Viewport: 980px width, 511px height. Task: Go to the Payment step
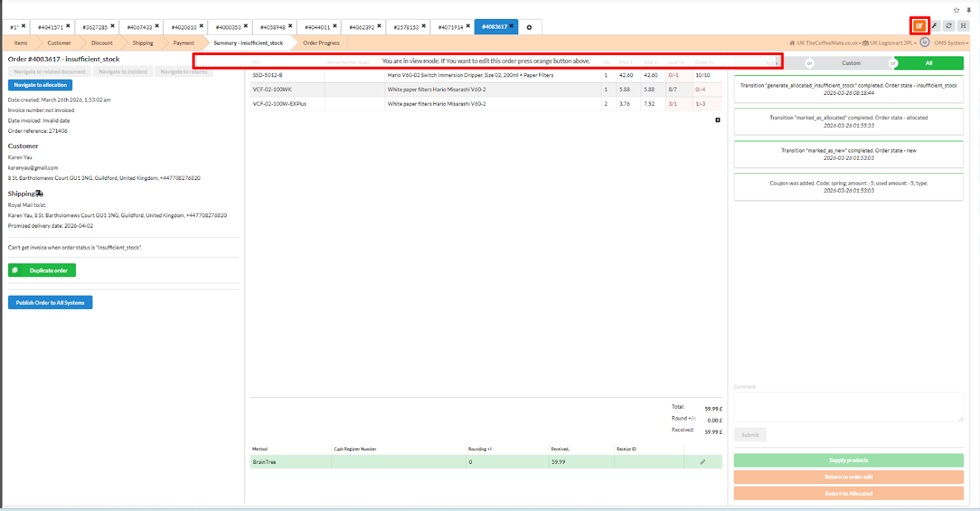(184, 43)
